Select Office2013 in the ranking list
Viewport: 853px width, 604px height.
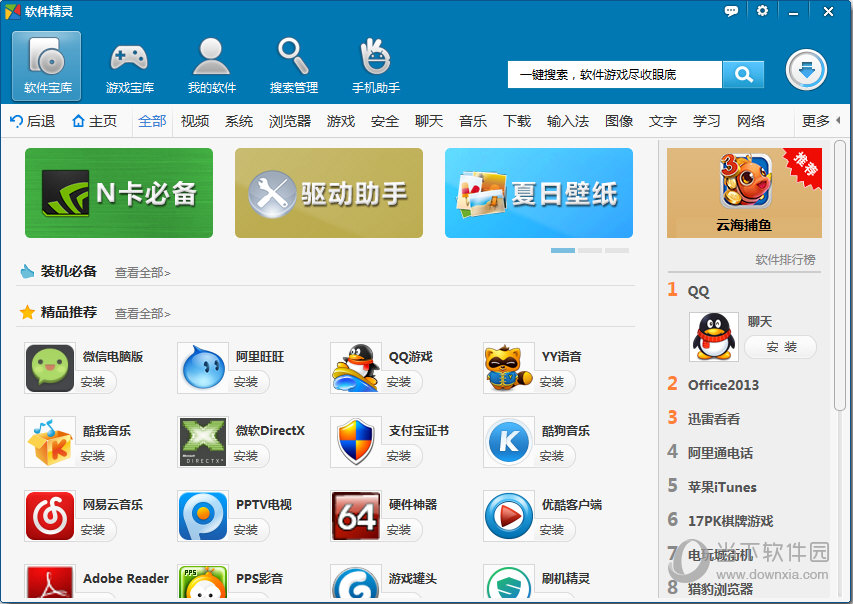[723, 385]
